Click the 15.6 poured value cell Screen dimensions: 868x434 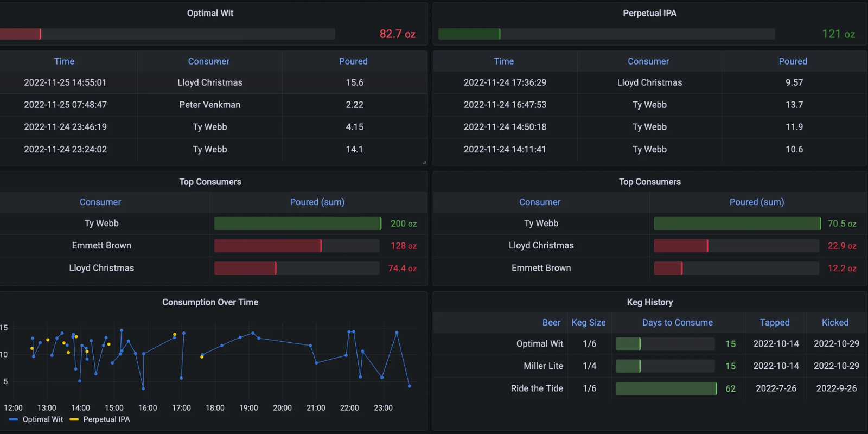pyautogui.click(x=354, y=82)
